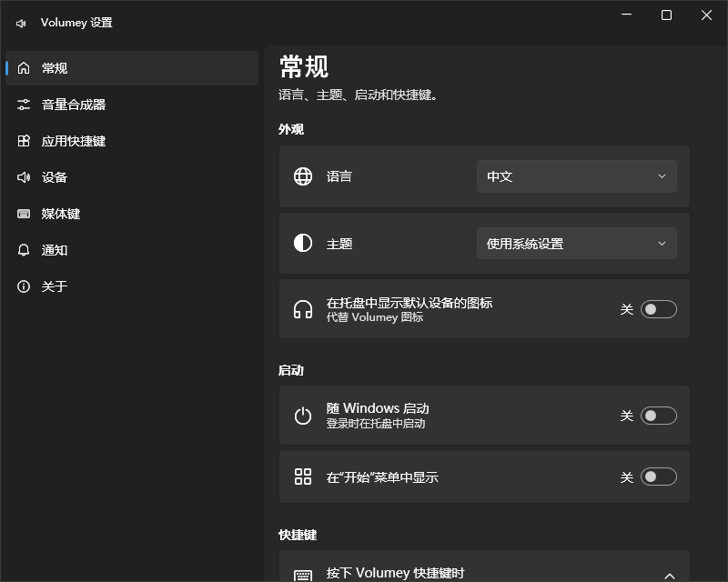Open the 通知 settings page
The width and height of the screenshot is (728, 582).
point(132,250)
